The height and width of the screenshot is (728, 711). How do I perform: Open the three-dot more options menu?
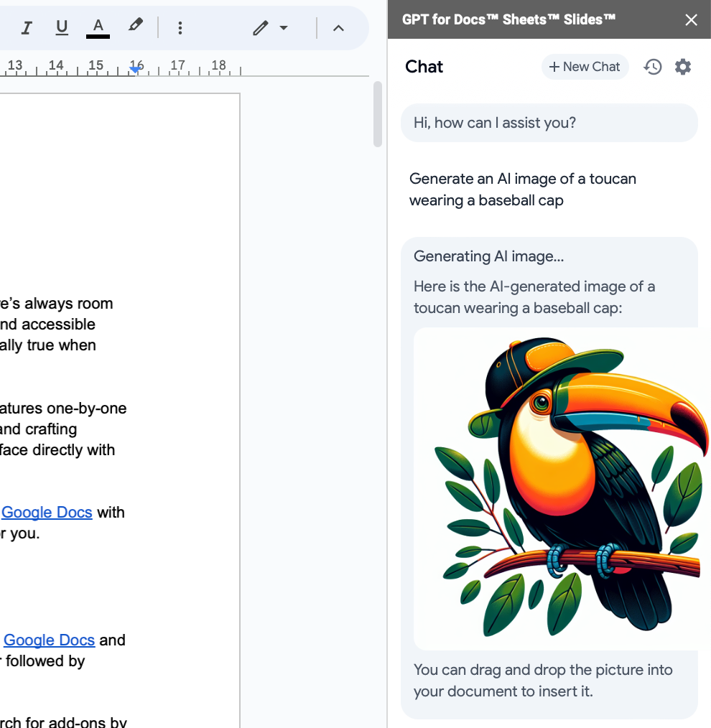point(180,28)
